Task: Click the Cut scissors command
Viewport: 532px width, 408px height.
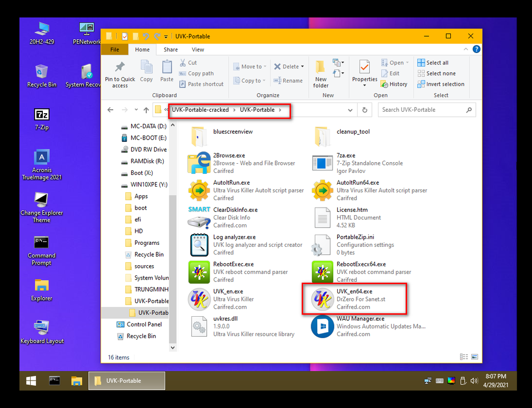Action: point(188,63)
